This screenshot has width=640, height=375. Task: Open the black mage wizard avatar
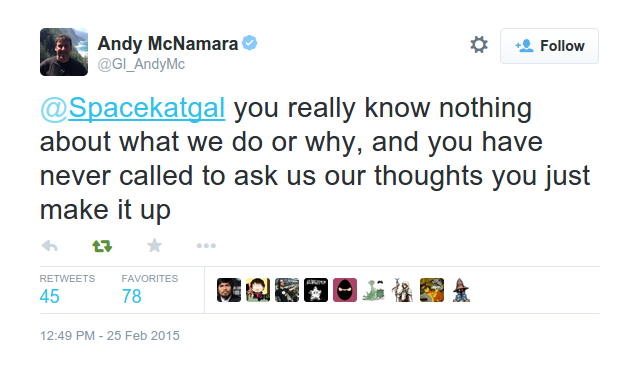coord(461,290)
